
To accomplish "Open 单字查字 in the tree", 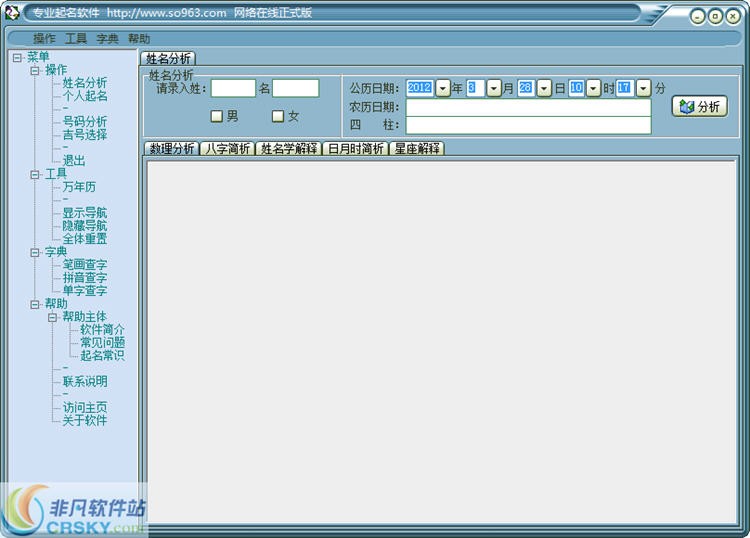I will [x=85, y=290].
